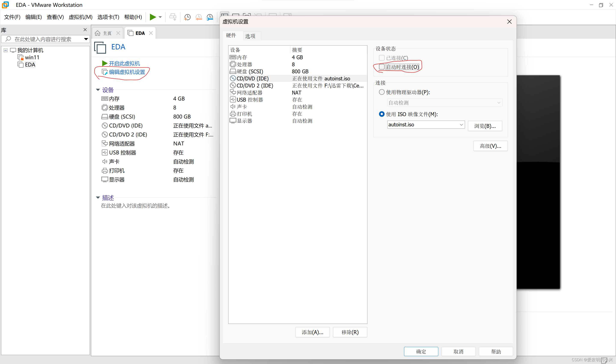The image size is (616, 364).
Task: Click the take snapshot clock icon
Action: click(187, 17)
